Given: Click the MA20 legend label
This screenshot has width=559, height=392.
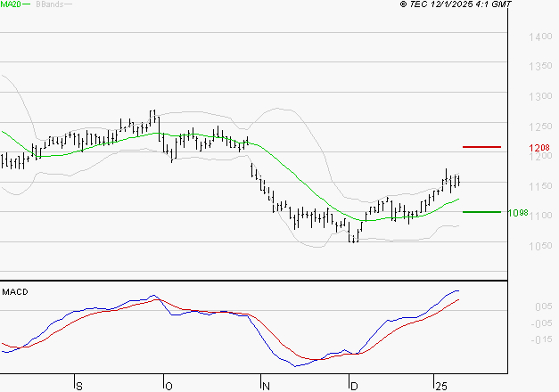Looking at the screenshot, I should click(11, 4).
